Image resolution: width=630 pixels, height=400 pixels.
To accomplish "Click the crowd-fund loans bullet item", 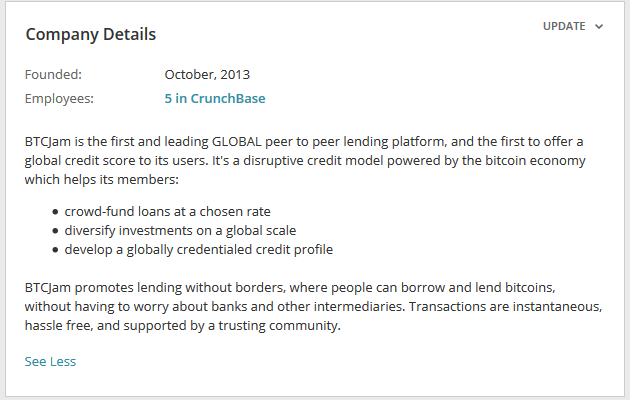I will pyautogui.click(x=168, y=211).
